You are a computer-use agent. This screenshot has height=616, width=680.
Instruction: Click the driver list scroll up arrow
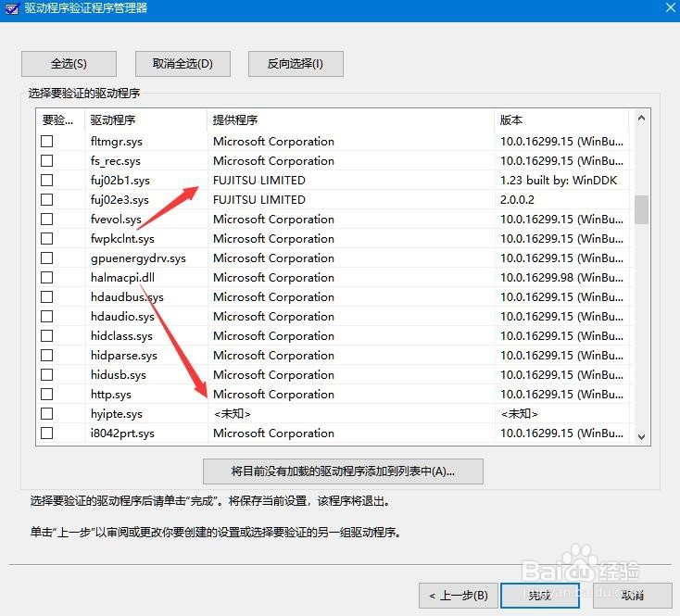[x=641, y=118]
